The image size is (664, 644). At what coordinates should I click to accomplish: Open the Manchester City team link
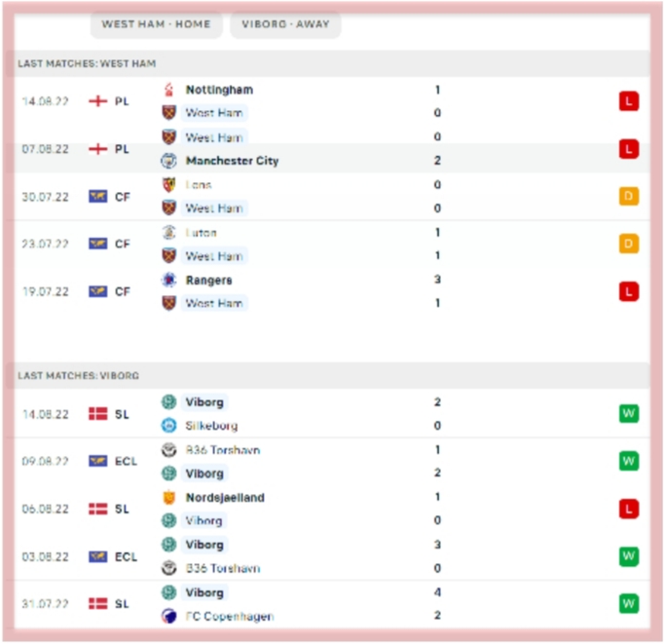232,161
